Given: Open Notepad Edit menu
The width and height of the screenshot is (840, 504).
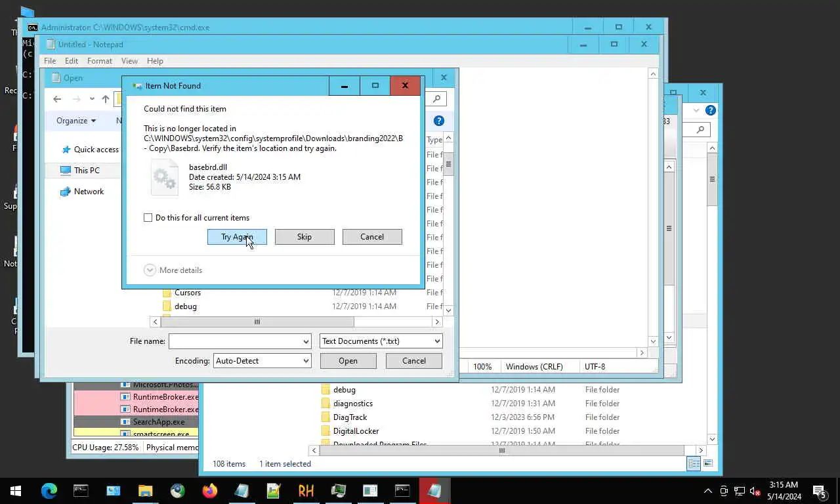Looking at the screenshot, I should pyautogui.click(x=72, y=60).
